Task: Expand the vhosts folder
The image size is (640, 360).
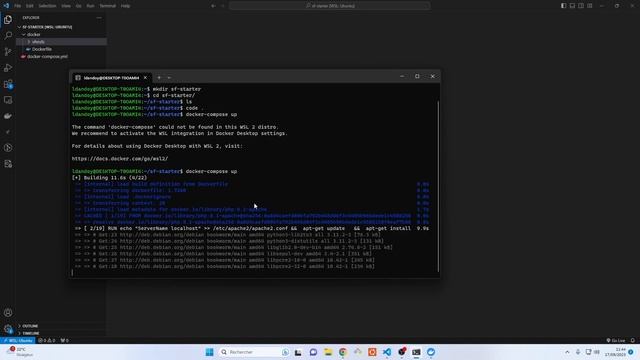Action: (x=38, y=42)
